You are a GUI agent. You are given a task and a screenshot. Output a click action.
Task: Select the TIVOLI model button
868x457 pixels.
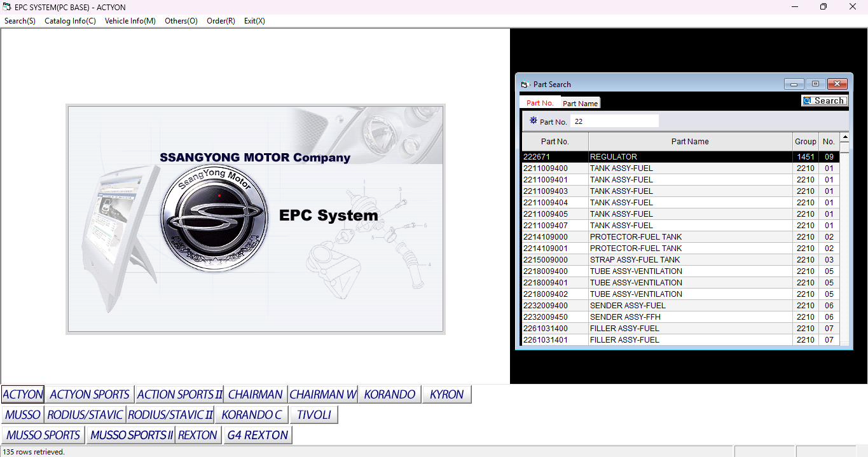pyautogui.click(x=314, y=415)
